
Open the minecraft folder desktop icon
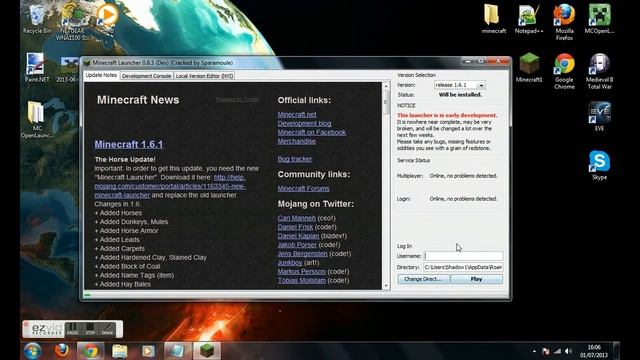tap(493, 18)
